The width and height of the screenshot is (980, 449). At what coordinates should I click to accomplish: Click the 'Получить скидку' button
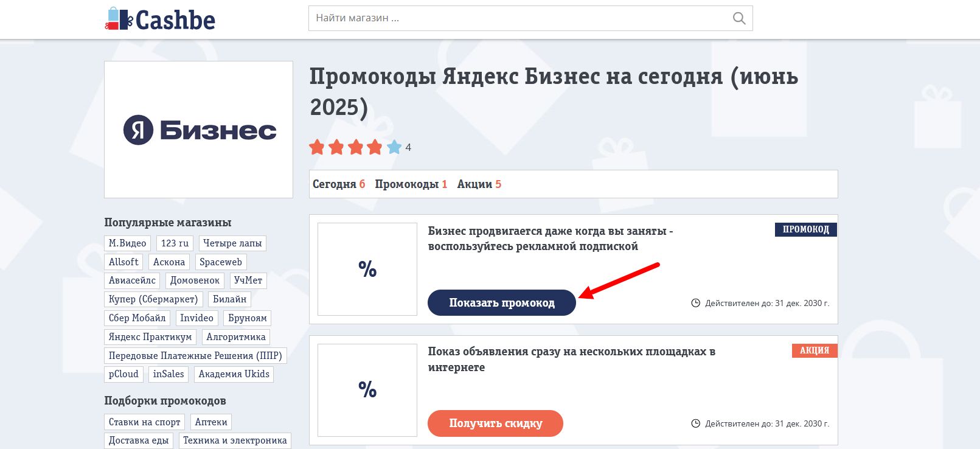pyautogui.click(x=495, y=423)
